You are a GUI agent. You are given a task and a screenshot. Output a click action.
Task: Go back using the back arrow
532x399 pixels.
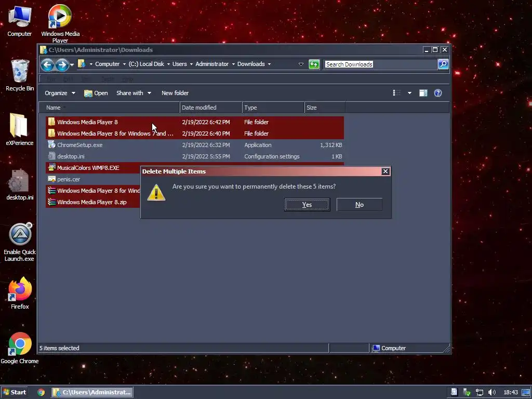tap(47, 64)
